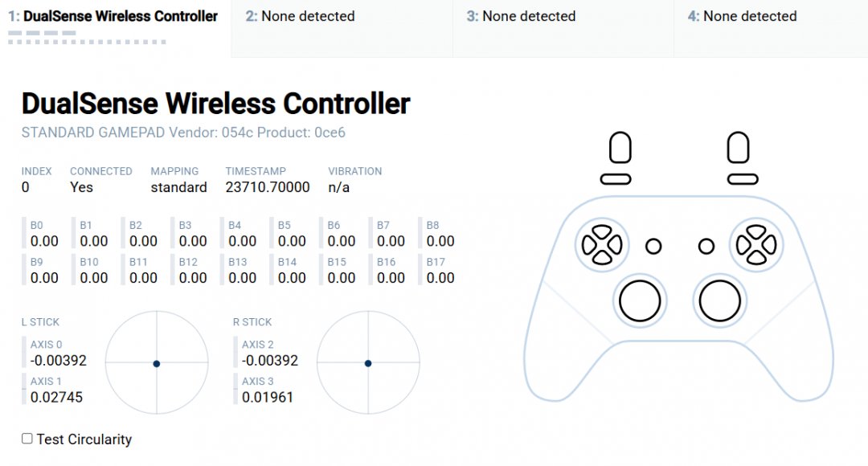Click the small right center button icon
The image size is (868, 466).
tap(706, 247)
